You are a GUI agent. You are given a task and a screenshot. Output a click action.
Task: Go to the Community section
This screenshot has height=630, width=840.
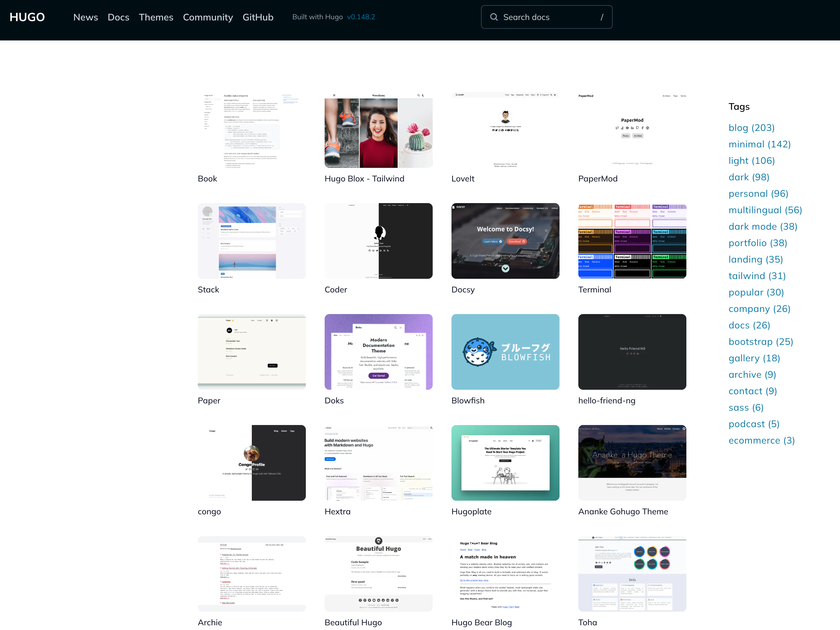coord(208,17)
